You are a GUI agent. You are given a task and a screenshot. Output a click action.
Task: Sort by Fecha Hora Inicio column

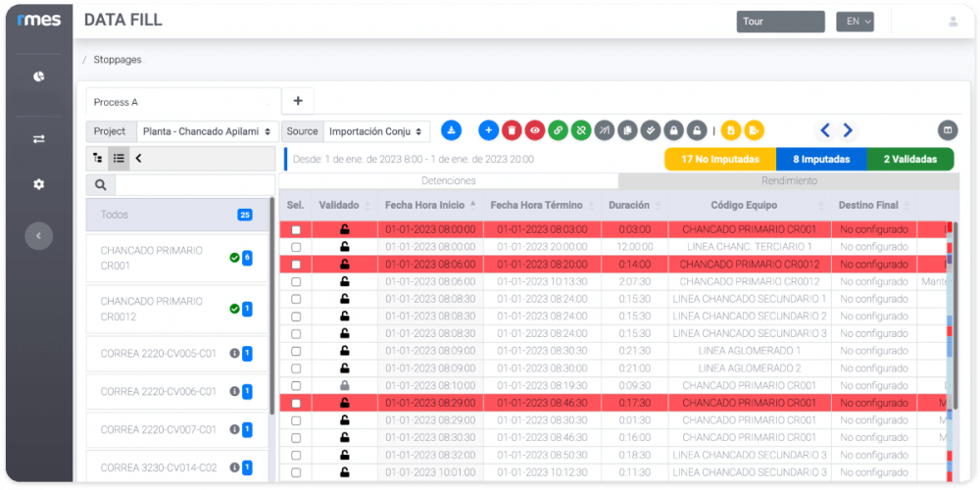pyautogui.click(x=428, y=205)
